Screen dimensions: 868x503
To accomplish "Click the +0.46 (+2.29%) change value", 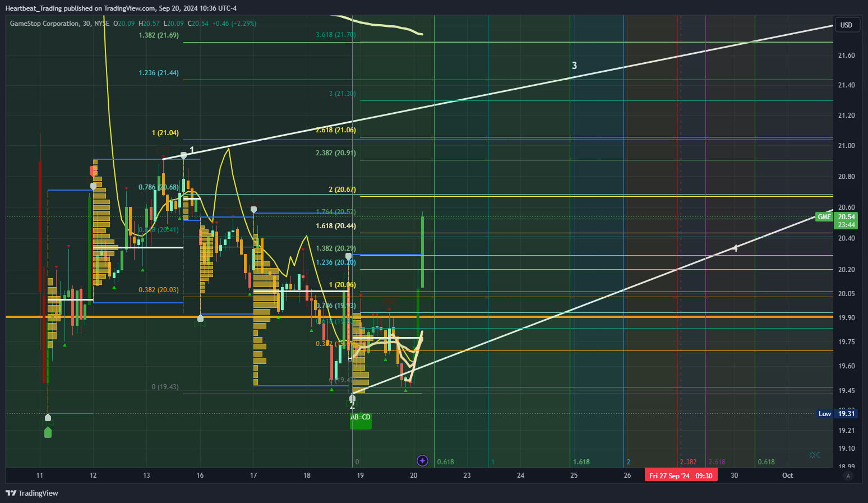I will click(x=234, y=24).
